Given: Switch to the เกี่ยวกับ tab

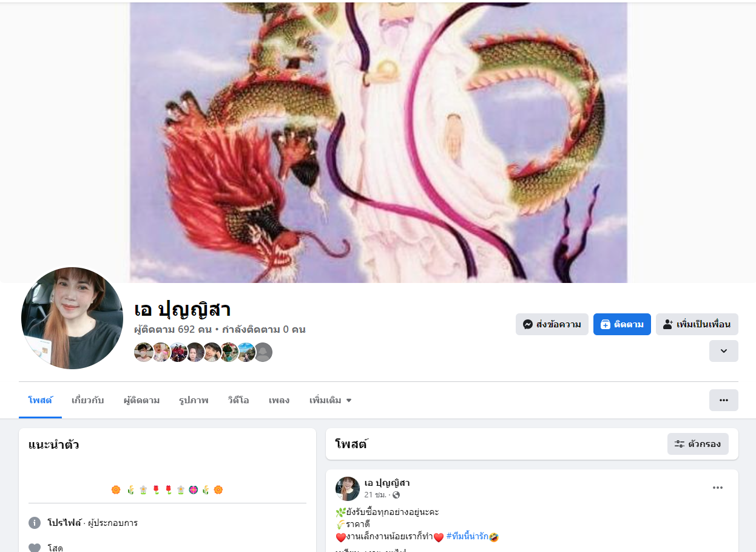Looking at the screenshot, I should (88, 400).
